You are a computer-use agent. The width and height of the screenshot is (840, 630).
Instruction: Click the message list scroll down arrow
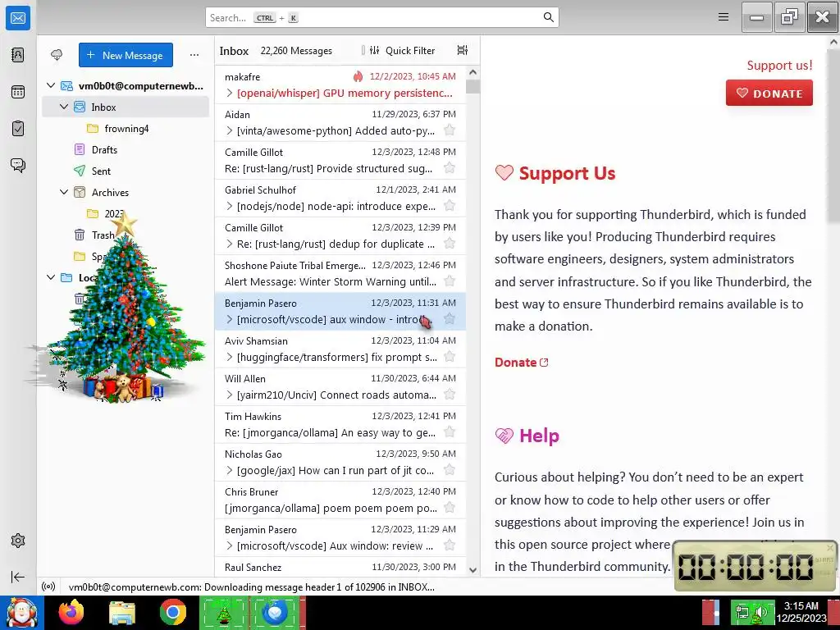(472, 570)
